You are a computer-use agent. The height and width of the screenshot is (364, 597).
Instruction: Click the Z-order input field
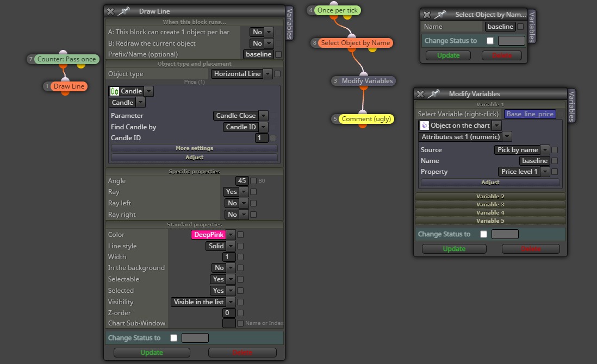[x=229, y=313]
